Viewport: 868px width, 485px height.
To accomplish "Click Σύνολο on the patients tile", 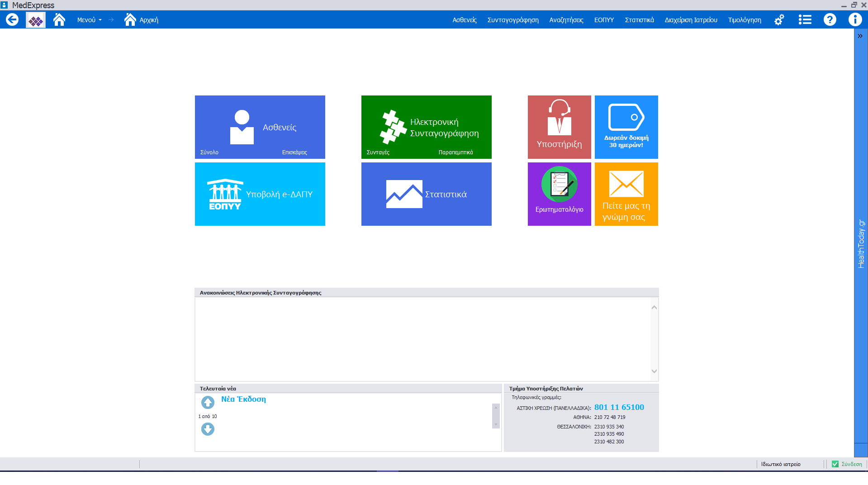I will pyautogui.click(x=209, y=152).
